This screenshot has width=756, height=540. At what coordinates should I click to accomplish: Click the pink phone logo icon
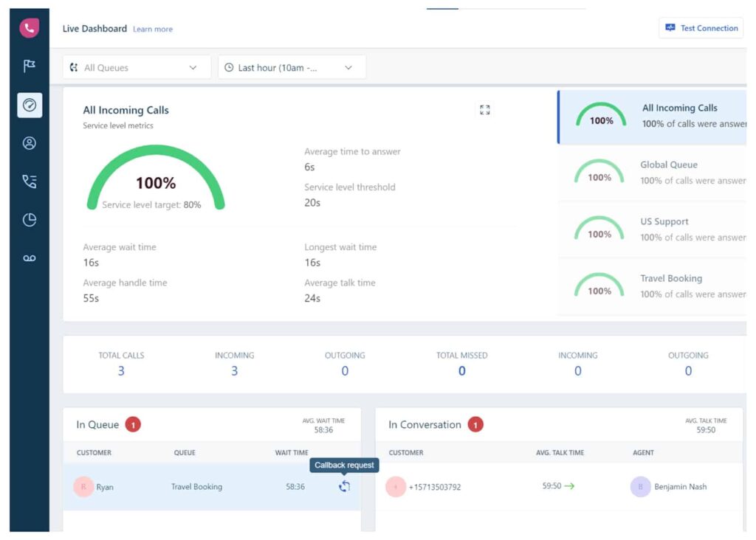(x=29, y=27)
